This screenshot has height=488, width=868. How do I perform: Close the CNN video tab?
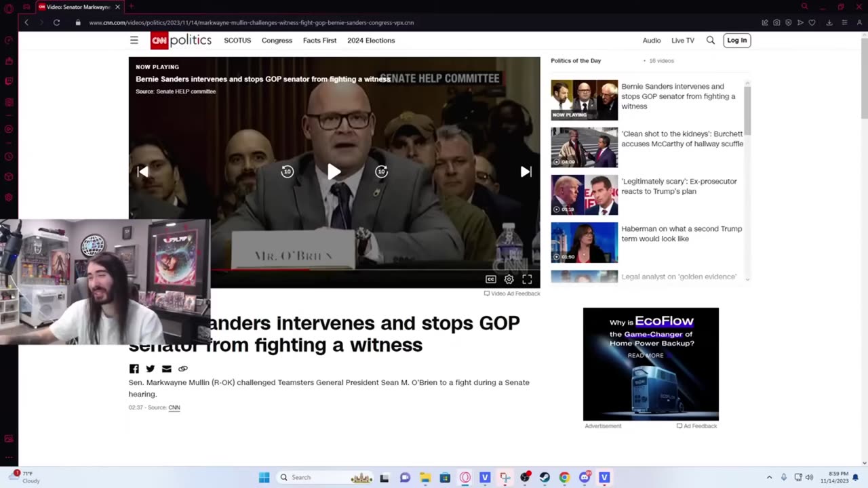117,7
